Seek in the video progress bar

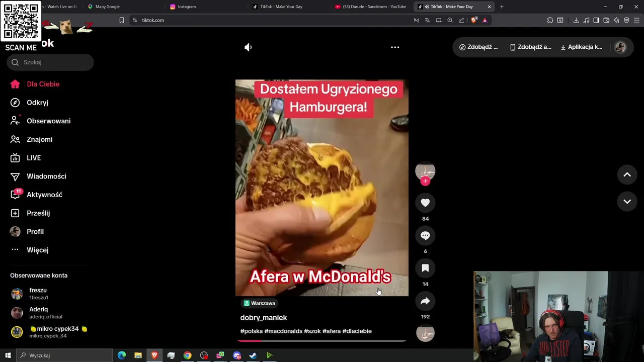(322, 341)
